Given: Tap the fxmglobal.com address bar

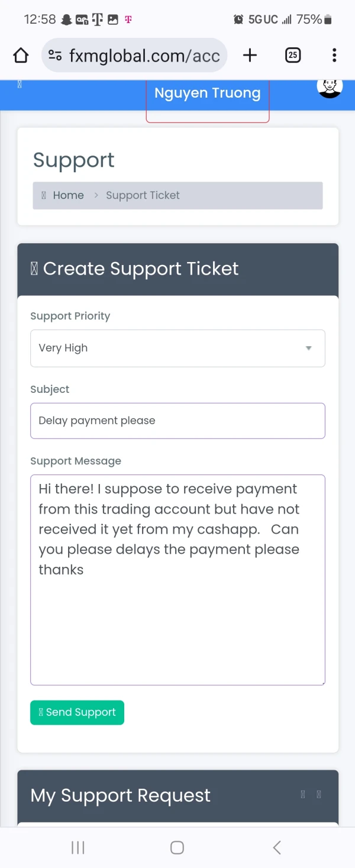Looking at the screenshot, I should (144, 56).
